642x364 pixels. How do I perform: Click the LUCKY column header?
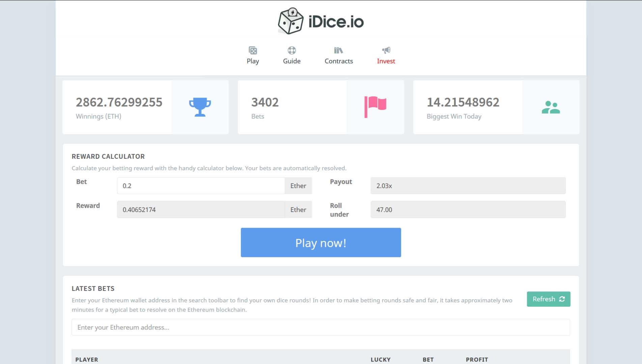381,360
